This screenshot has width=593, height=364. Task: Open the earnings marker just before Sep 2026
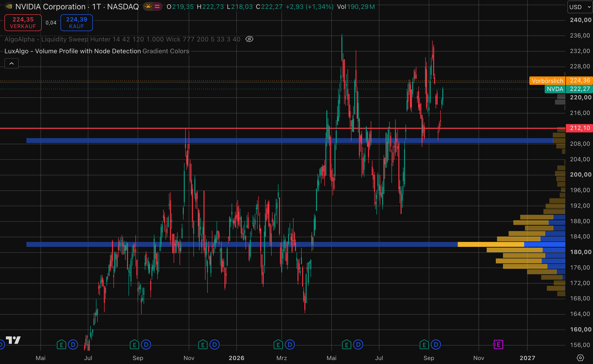click(424, 345)
